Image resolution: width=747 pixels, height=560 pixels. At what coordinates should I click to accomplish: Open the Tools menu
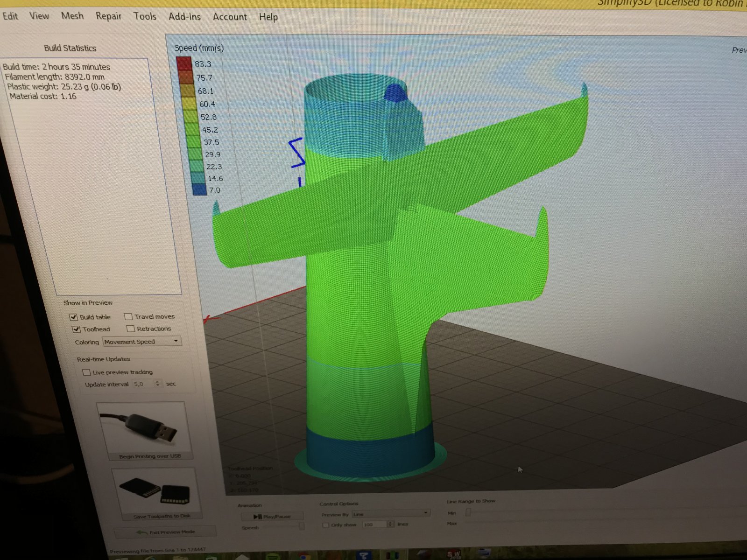(x=145, y=16)
